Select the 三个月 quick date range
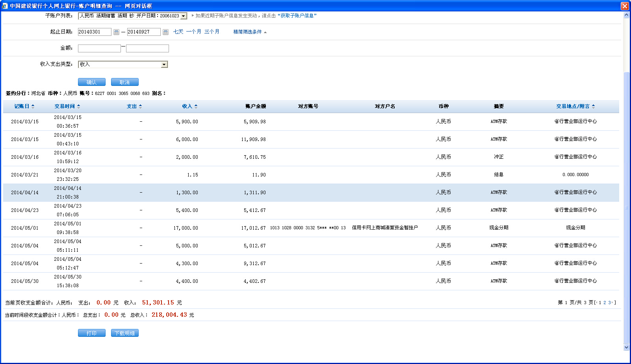 point(212,32)
